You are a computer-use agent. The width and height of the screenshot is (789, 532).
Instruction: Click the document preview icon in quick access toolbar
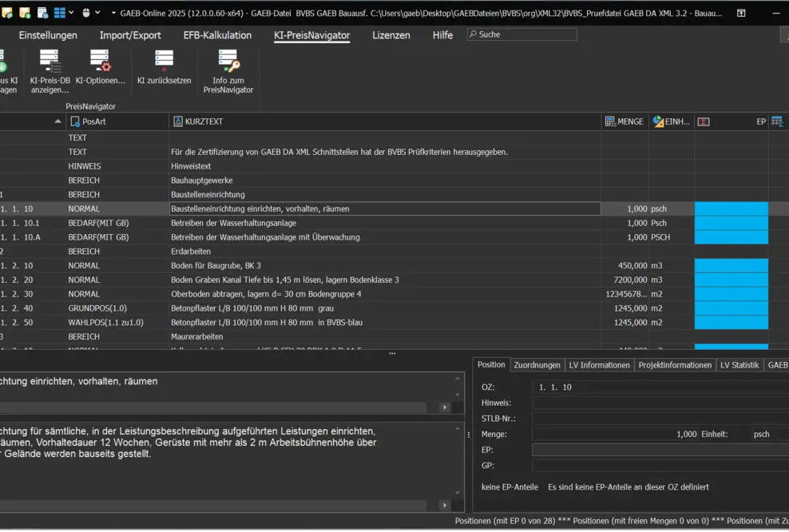pos(42,13)
